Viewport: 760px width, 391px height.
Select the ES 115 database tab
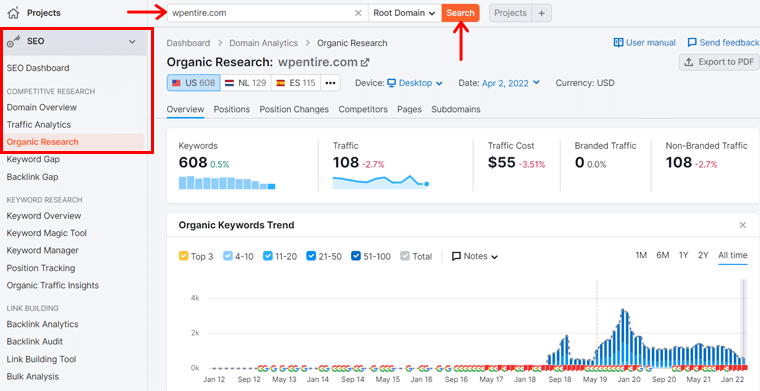pyautogui.click(x=296, y=83)
